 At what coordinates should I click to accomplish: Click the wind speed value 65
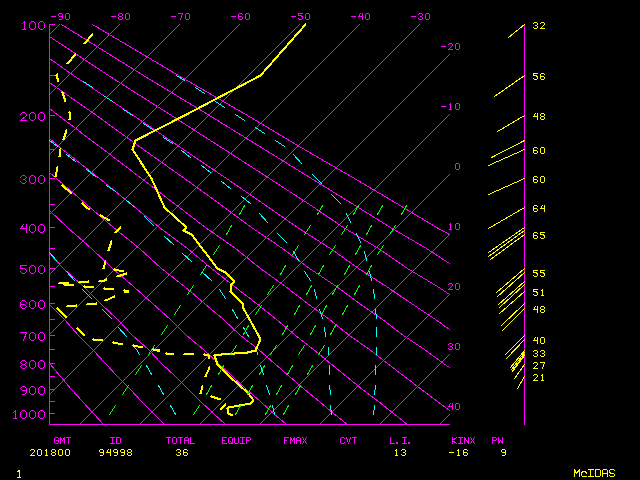click(x=539, y=235)
